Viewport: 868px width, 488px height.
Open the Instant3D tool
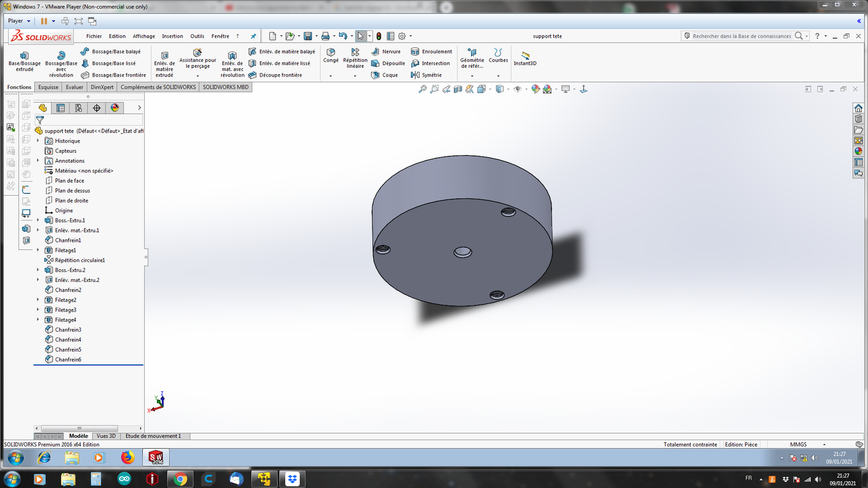coord(525,58)
